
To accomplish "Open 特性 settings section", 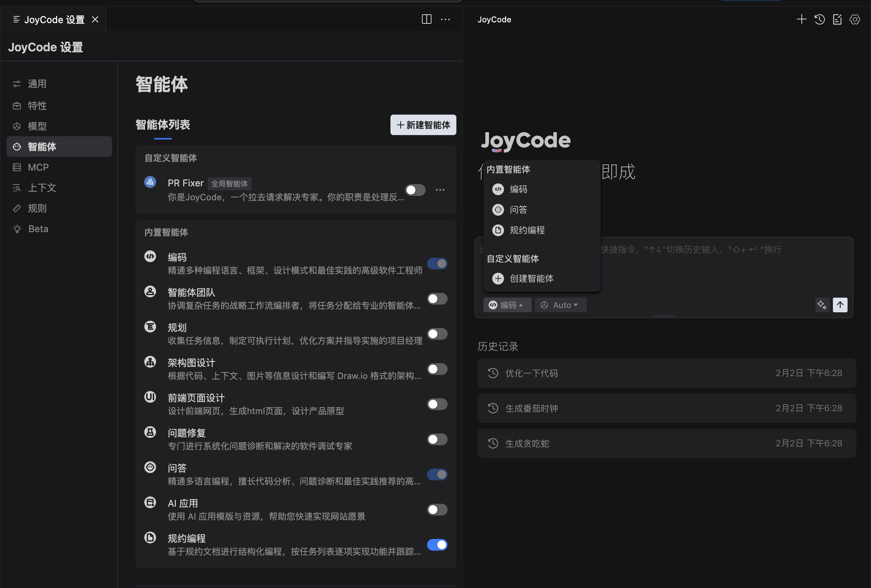I will 59,105.
